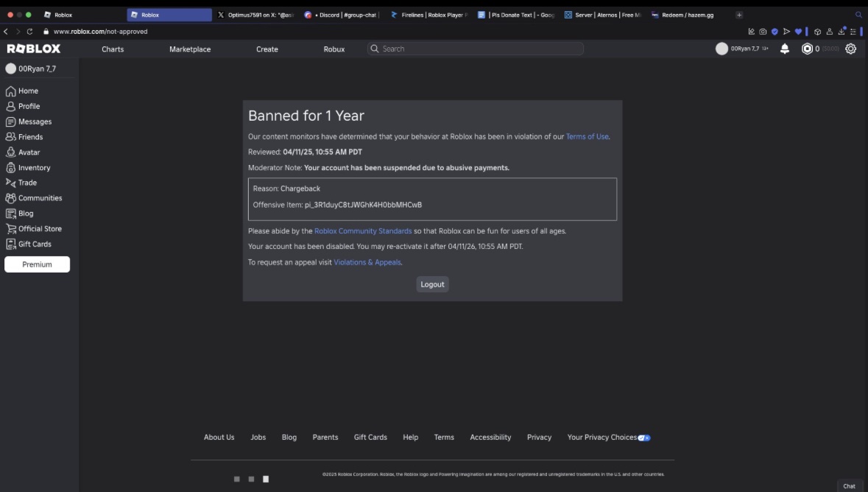Screen dimensions: 868x492
Task: Click the Accessibility footer link
Action: [x=490, y=437]
